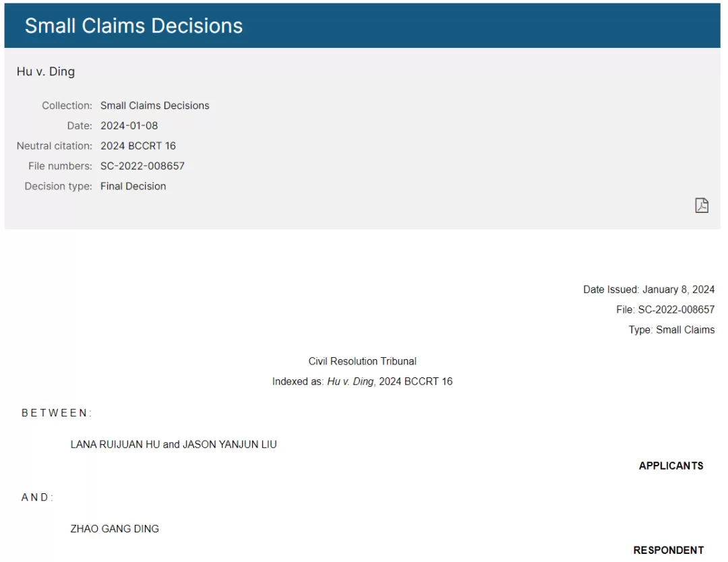
Task: Click the AND: label
Action: click(37, 497)
